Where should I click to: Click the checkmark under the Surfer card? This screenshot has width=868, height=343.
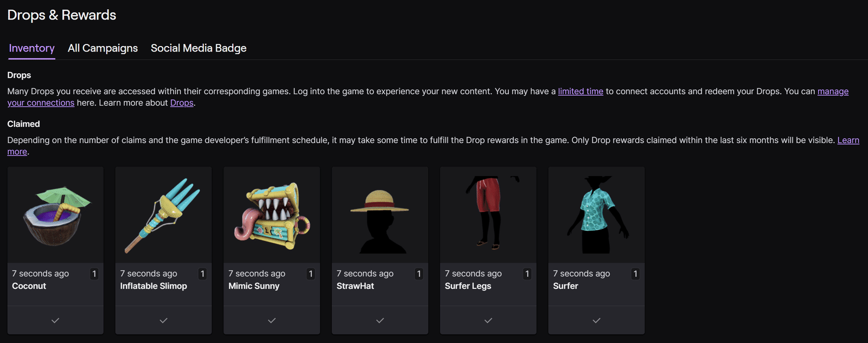click(x=596, y=320)
